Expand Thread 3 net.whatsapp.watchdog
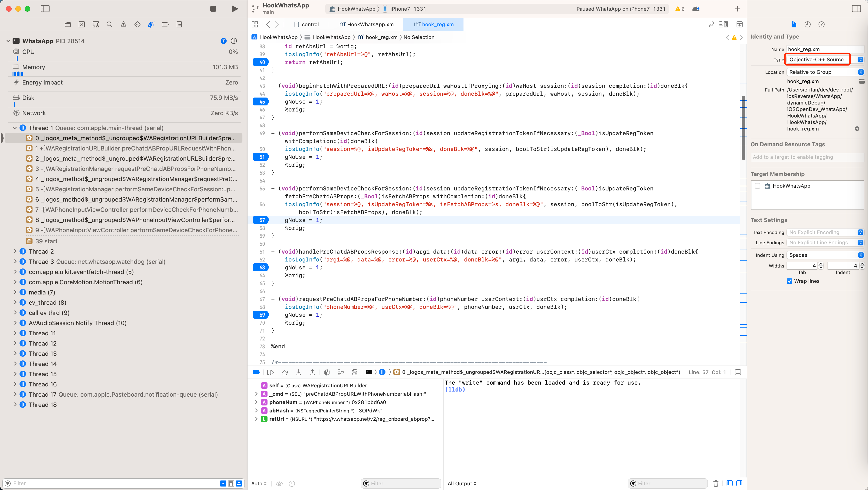 coord(15,261)
